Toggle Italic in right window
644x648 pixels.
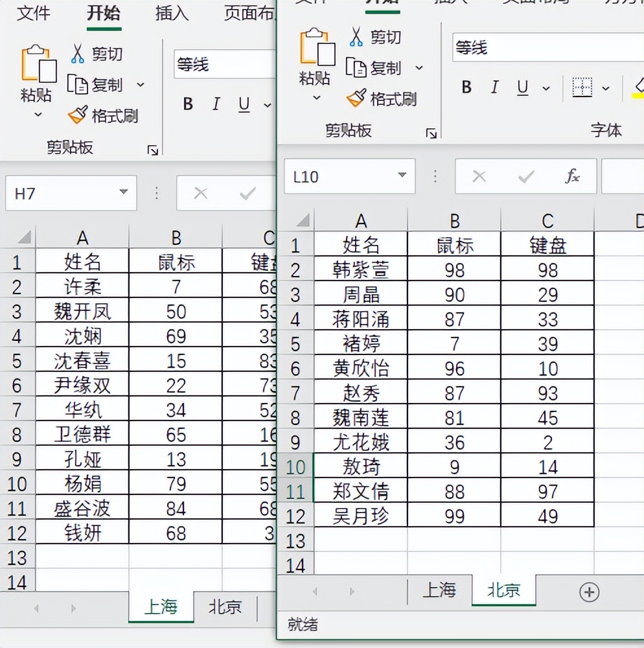(x=494, y=87)
